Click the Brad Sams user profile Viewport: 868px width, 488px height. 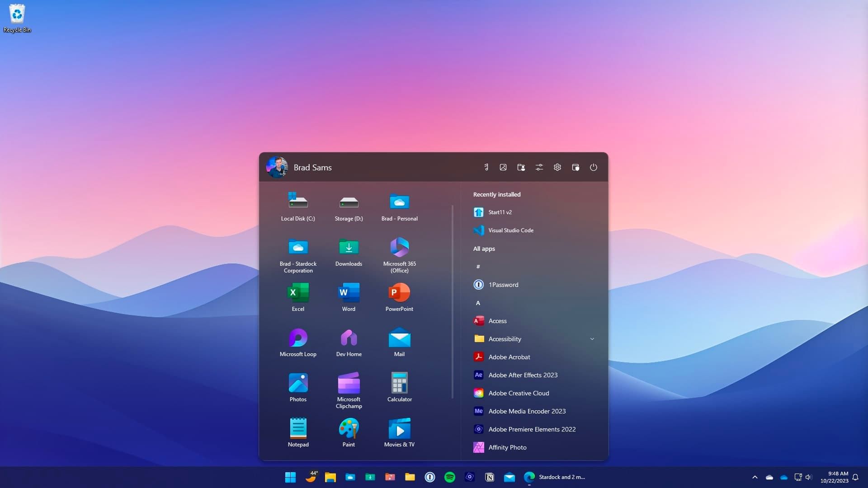pos(299,167)
